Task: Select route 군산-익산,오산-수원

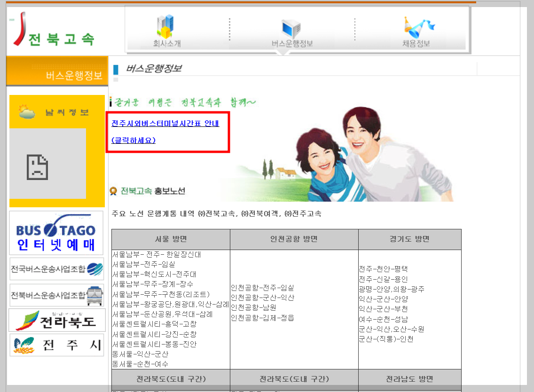Action: point(392,329)
